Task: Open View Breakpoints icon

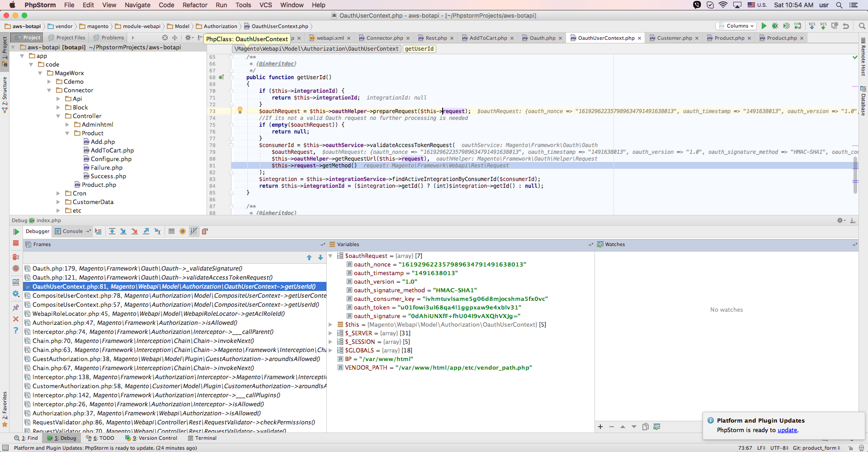Action: click(x=16, y=257)
